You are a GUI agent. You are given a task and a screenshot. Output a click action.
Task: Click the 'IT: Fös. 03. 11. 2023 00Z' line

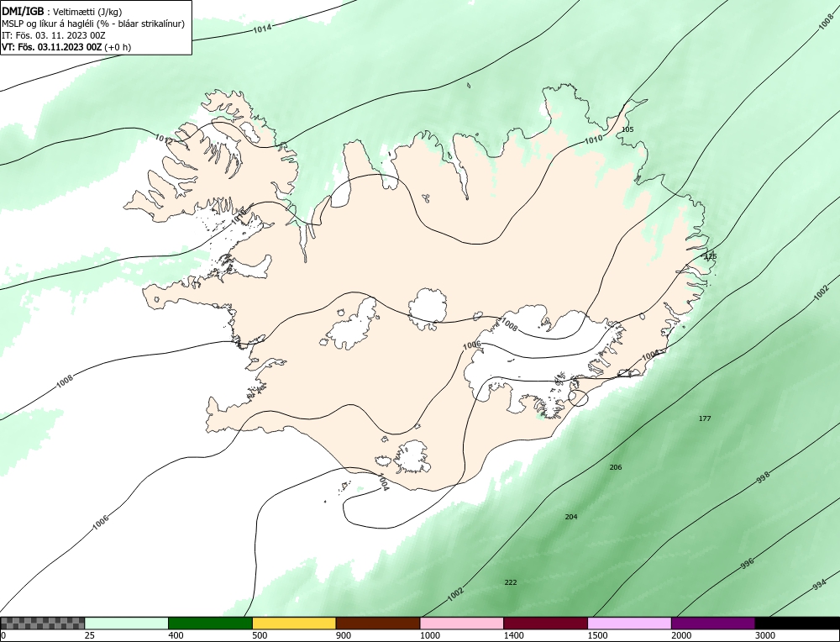click(x=54, y=35)
